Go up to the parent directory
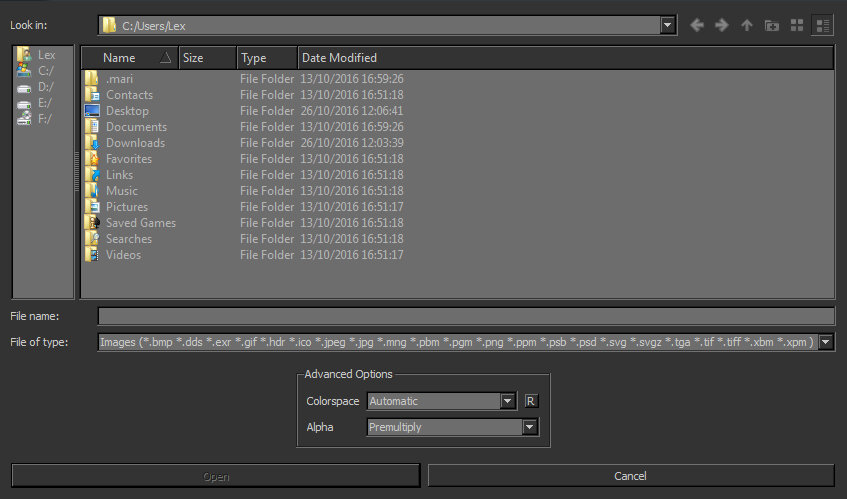This screenshot has width=847, height=499. pyautogui.click(x=746, y=25)
